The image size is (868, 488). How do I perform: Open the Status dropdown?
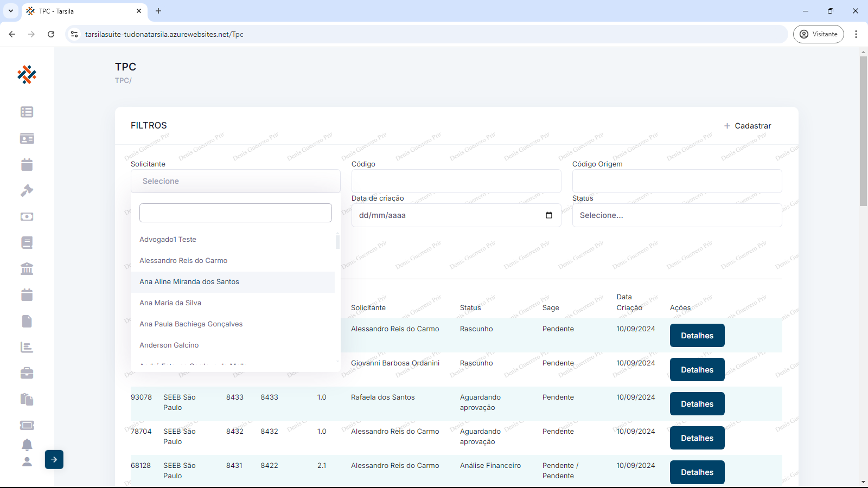[676, 215]
